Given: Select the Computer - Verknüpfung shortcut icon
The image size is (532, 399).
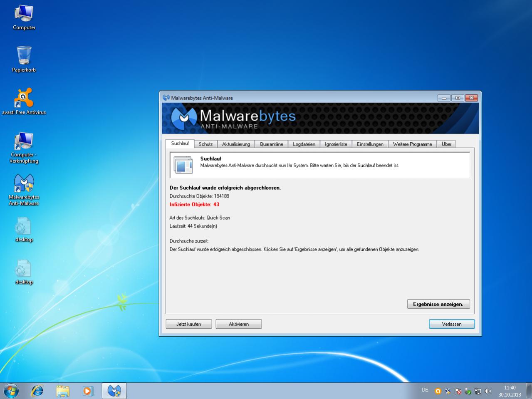Looking at the screenshot, I should 24,147.
